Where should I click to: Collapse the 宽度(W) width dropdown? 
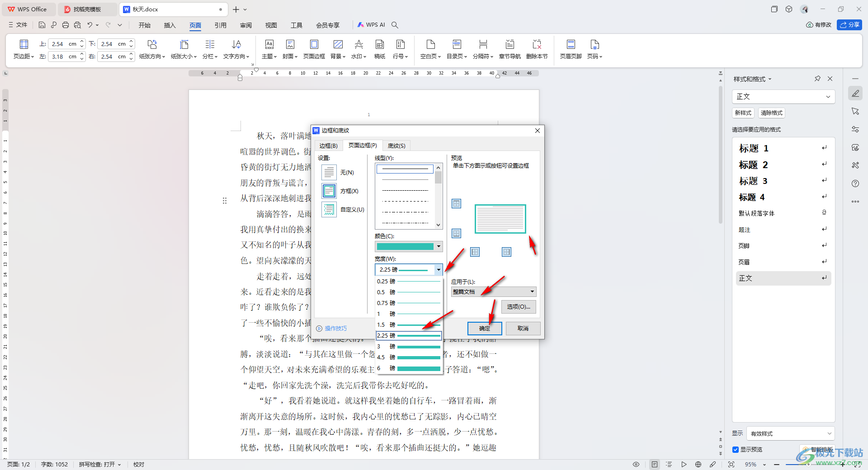[438, 270]
